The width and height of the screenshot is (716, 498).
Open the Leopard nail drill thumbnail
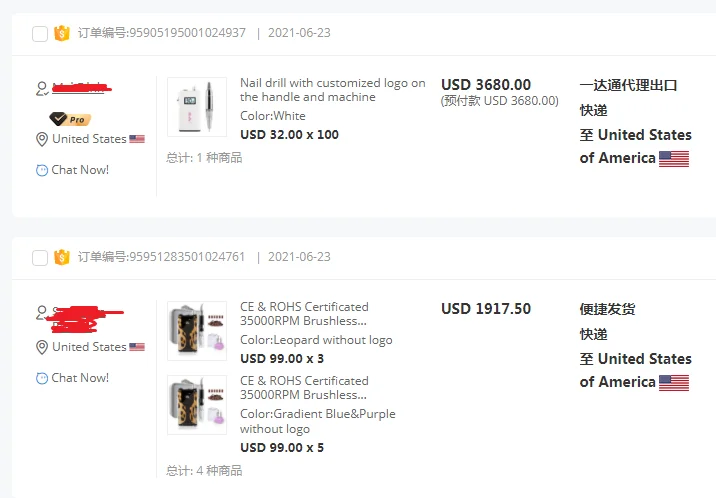197,331
